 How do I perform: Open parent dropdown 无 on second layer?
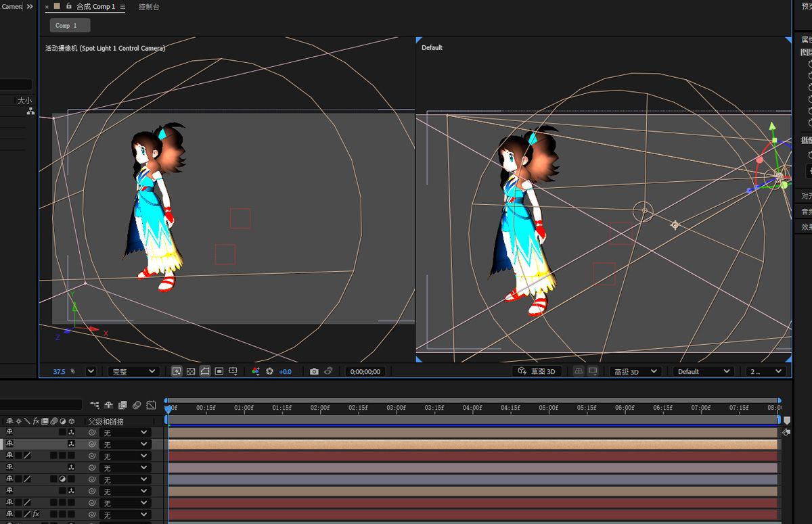125,444
